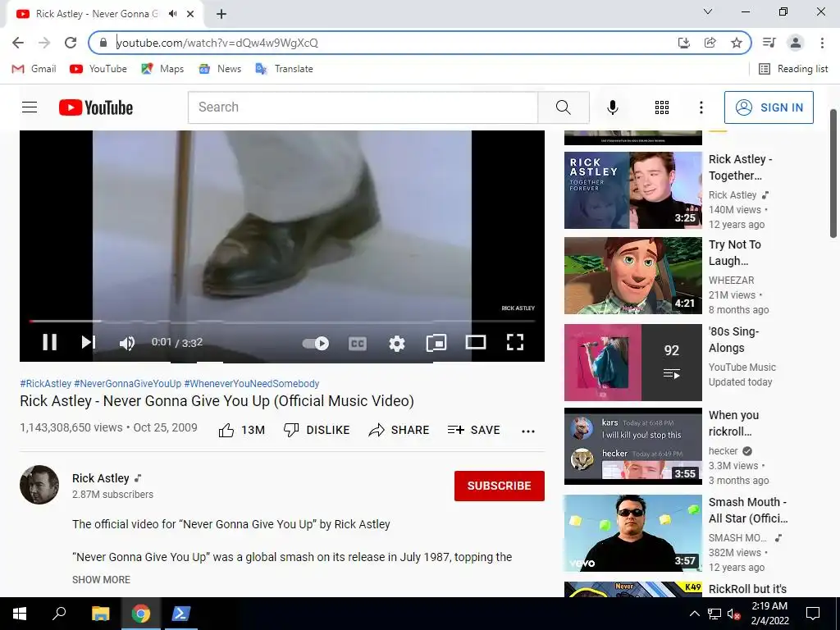Go back in Chrome

(x=18, y=43)
